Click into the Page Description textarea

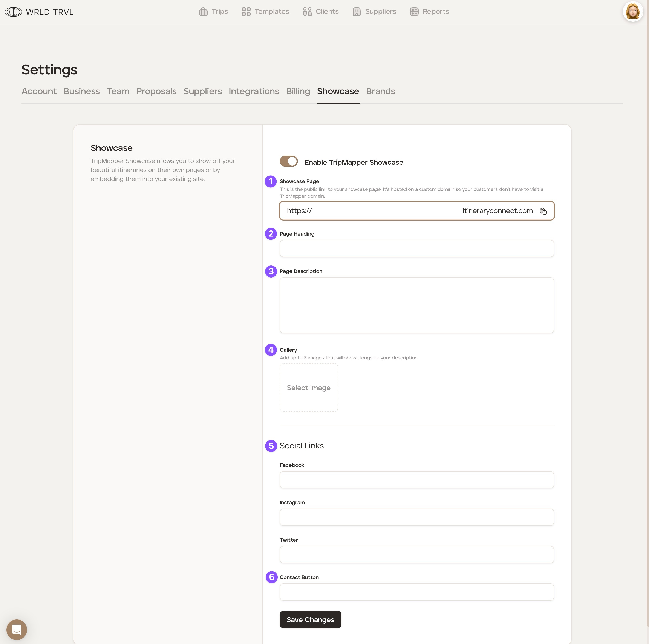click(x=416, y=305)
